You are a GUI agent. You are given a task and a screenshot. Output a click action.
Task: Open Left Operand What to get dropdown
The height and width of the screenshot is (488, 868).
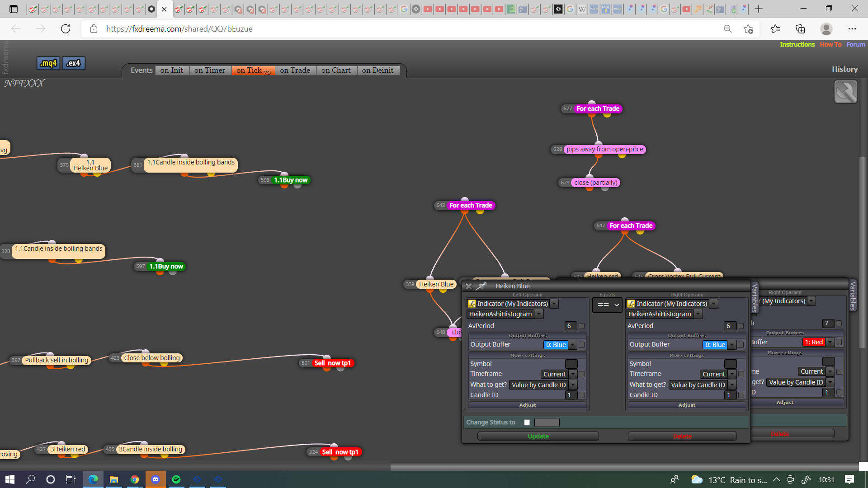[x=573, y=385]
